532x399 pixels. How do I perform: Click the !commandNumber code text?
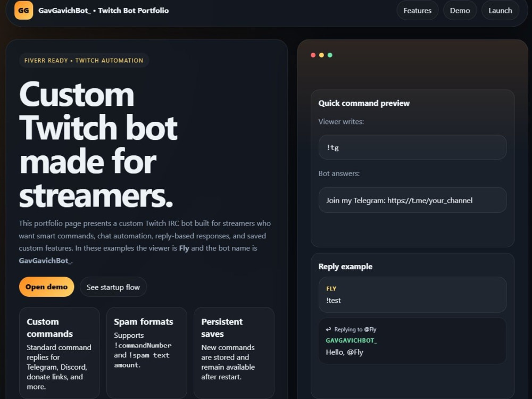(x=143, y=345)
